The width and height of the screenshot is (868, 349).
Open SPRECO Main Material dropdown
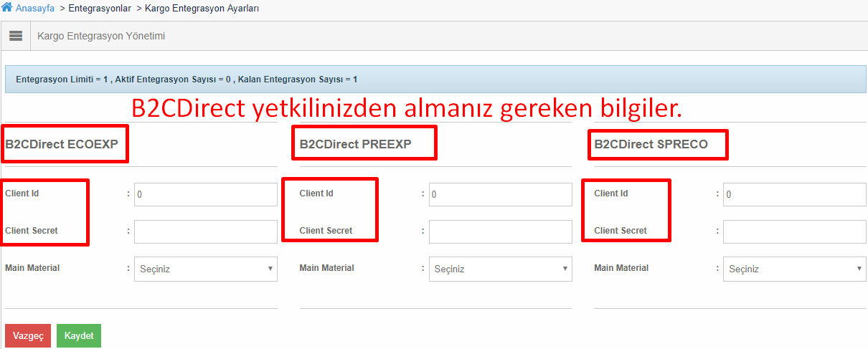(795, 269)
